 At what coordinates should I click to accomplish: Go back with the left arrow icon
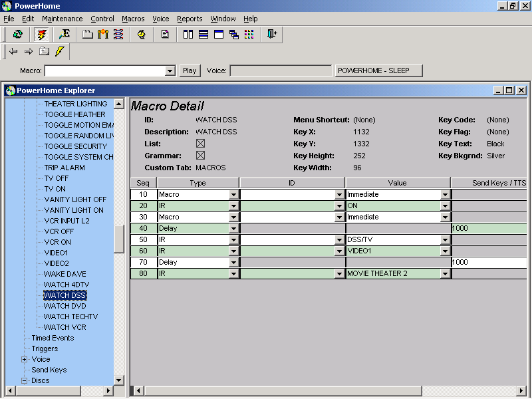pyautogui.click(x=13, y=51)
